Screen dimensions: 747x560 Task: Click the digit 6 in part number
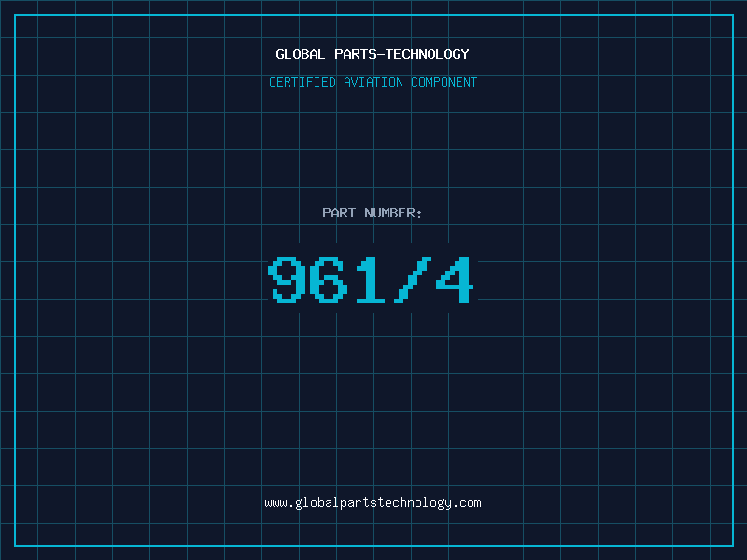(329, 279)
